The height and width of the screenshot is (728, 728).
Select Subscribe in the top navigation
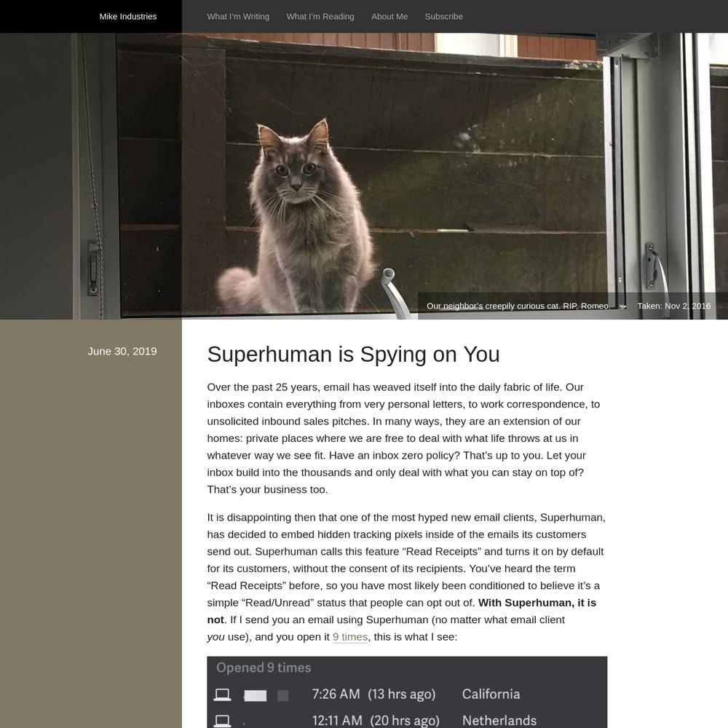pos(444,16)
